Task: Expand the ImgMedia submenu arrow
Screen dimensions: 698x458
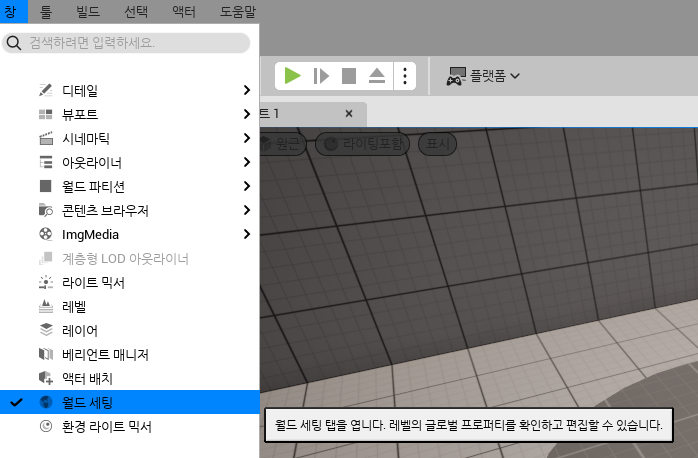Action: coord(247,234)
